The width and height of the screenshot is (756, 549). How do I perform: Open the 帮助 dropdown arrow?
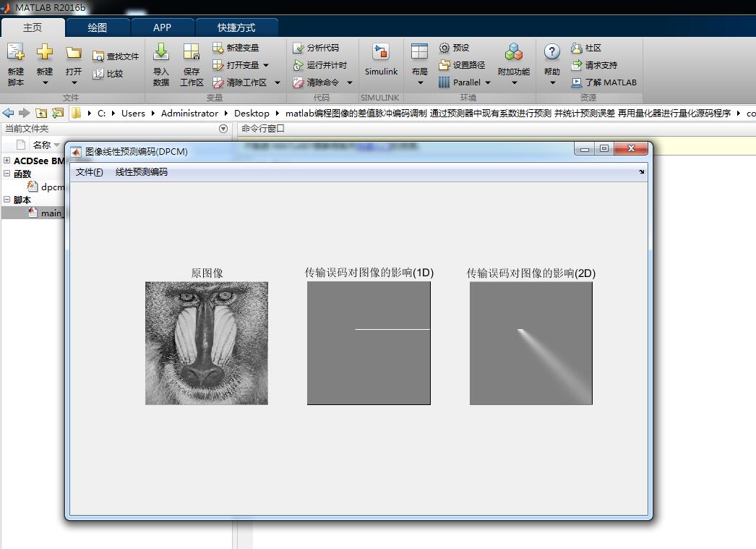point(552,83)
